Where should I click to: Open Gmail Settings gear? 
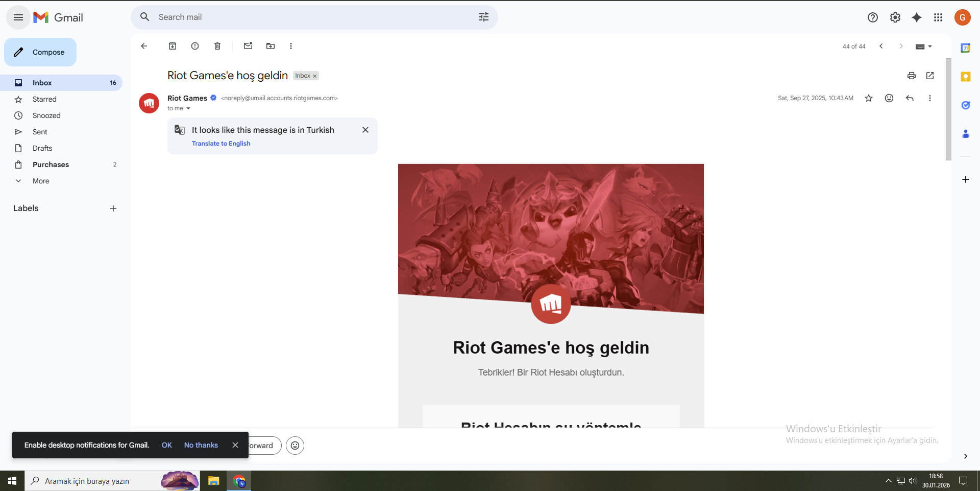point(895,17)
